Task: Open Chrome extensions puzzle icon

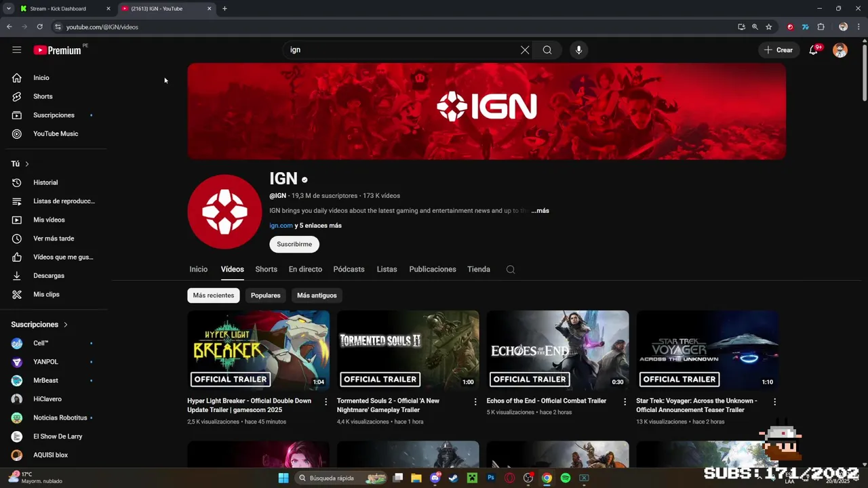Action: pos(821,27)
